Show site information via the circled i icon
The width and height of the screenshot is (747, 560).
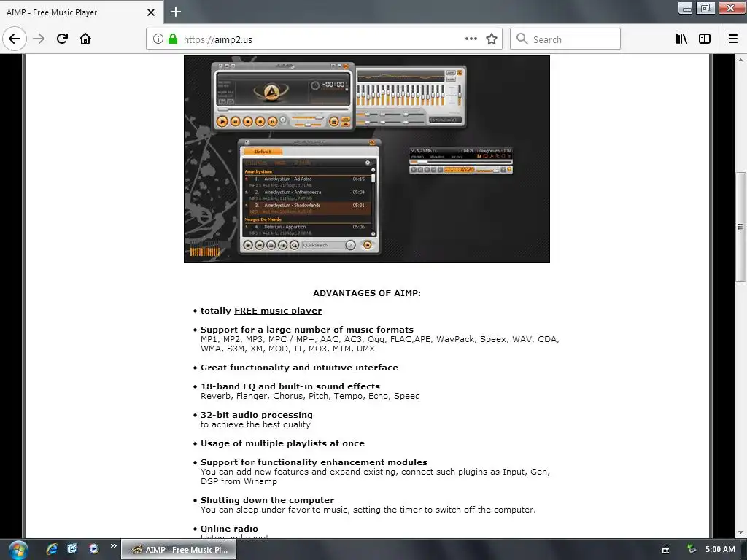point(158,39)
